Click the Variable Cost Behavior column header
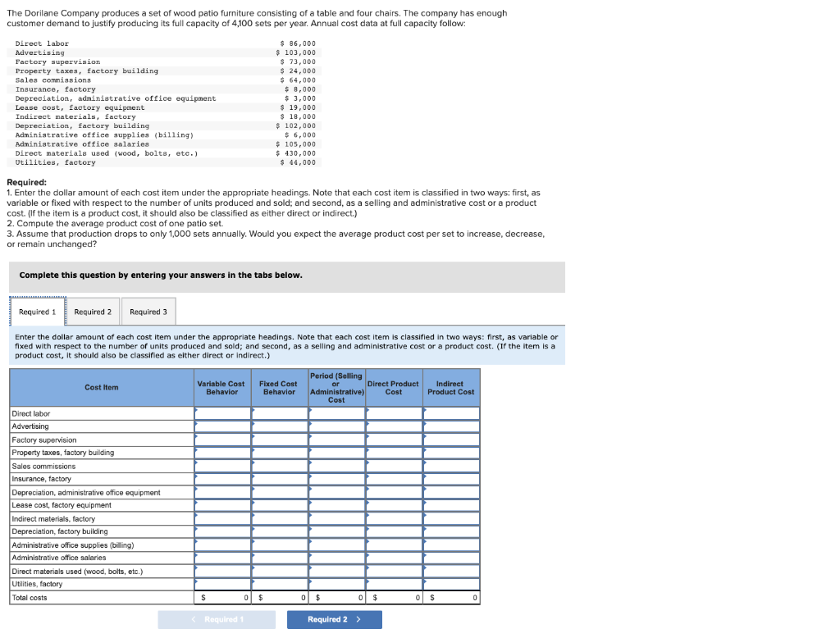 (221, 388)
